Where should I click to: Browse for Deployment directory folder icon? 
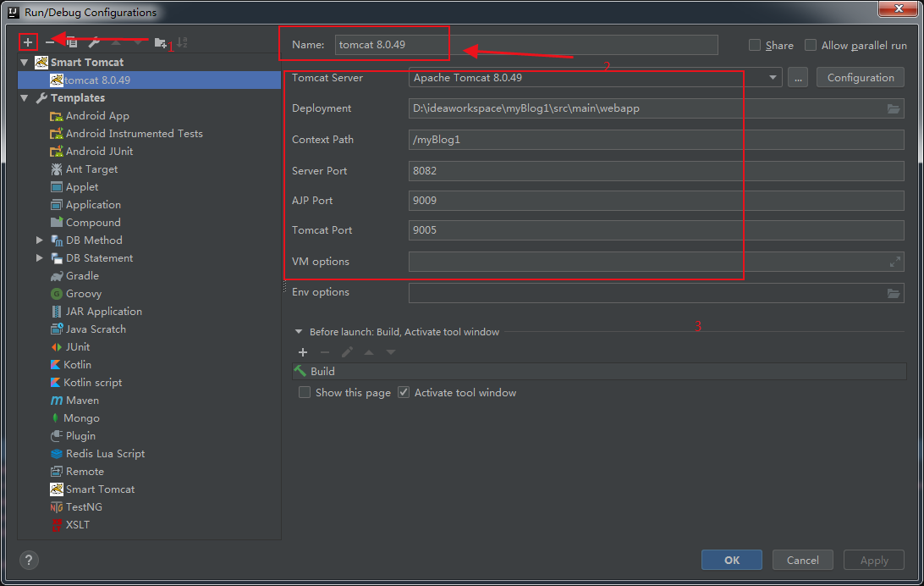click(x=894, y=108)
